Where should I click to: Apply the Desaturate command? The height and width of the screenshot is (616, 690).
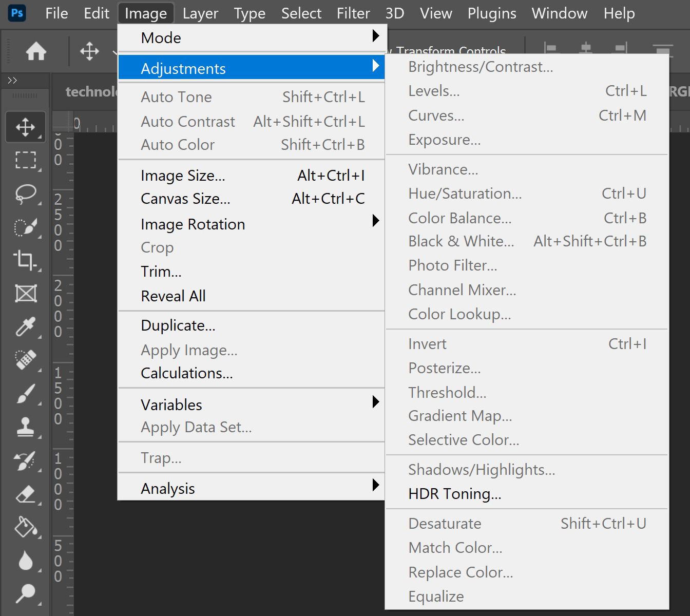click(x=445, y=523)
